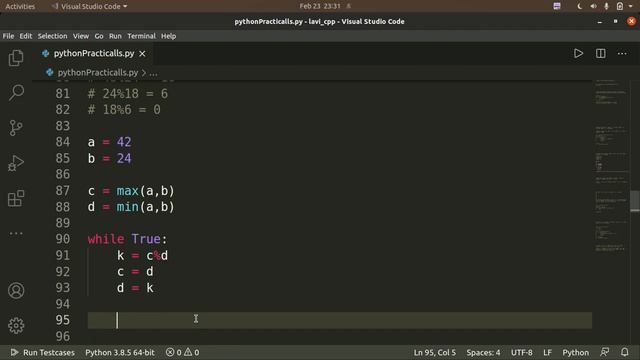Open the clock showing Feb 23 23:31
Image resolution: width=640 pixels, height=360 pixels.
pos(320,6)
